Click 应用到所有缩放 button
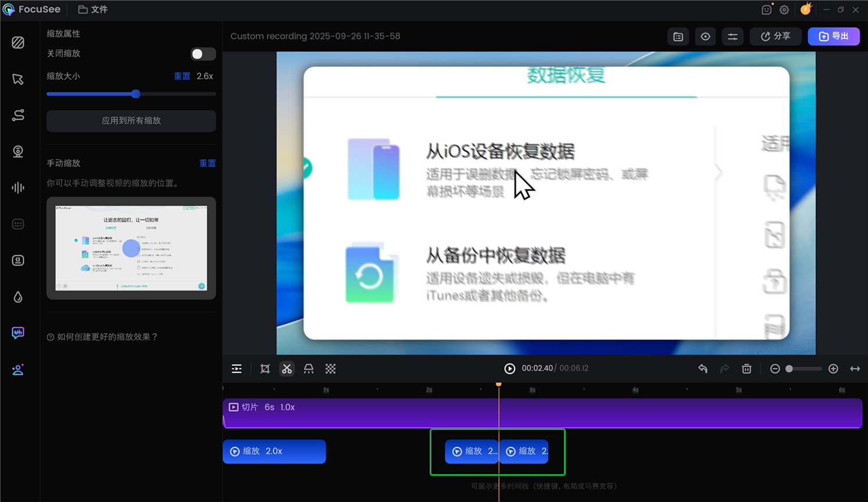Image resolution: width=868 pixels, height=502 pixels. click(x=131, y=121)
